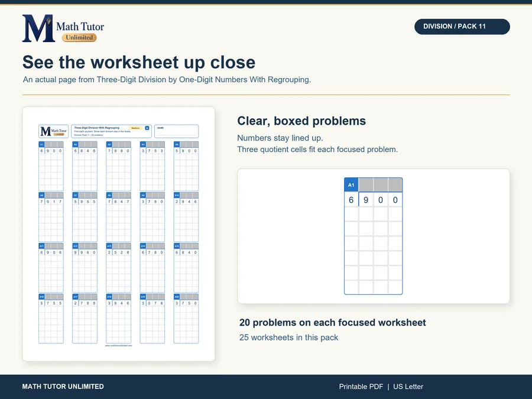Viewport: 532px width, 399px height.
Task: Click the subtitle about Three-Digit Division With Regrouping
Action: click(167, 80)
